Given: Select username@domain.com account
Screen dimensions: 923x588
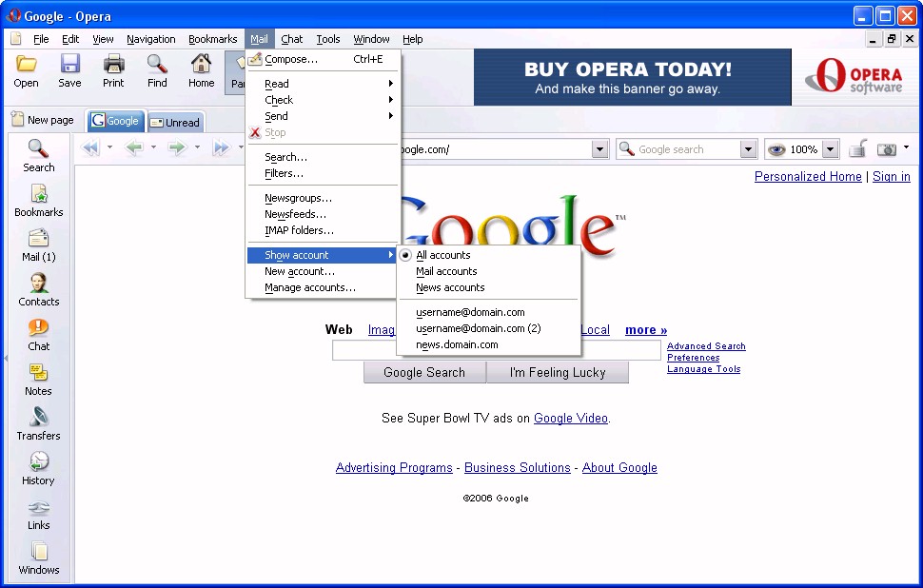Looking at the screenshot, I should (x=470, y=312).
